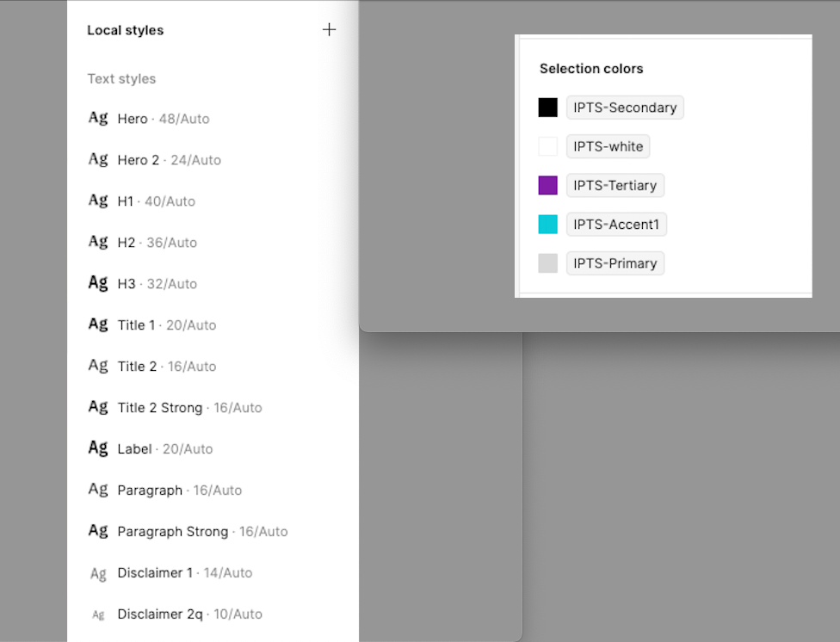Open the IPTS-Secondary color style
Screen dimensions: 840x642
click(x=625, y=108)
